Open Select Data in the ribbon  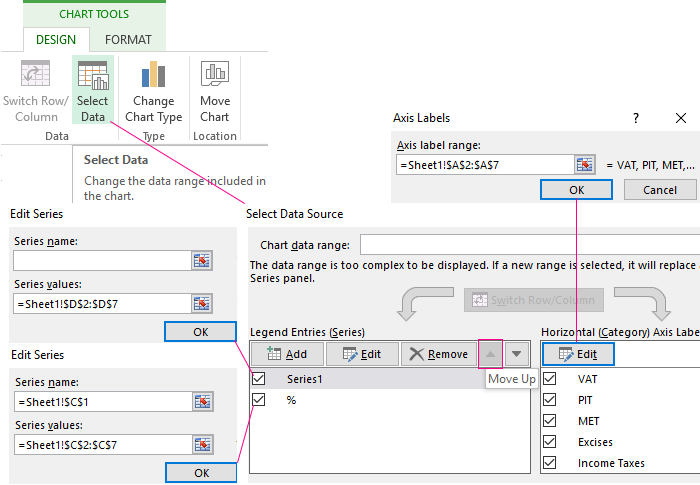tap(93, 90)
